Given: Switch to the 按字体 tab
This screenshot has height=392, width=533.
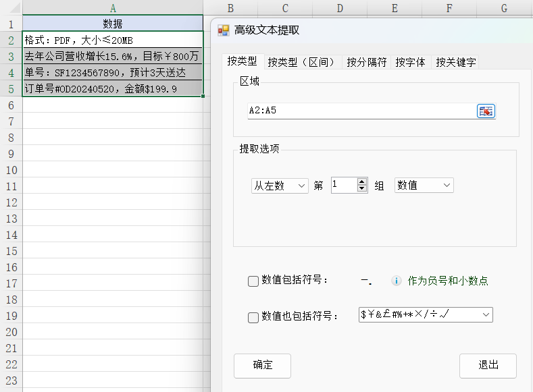Looking at the screenshot, I should coord(411,62).
